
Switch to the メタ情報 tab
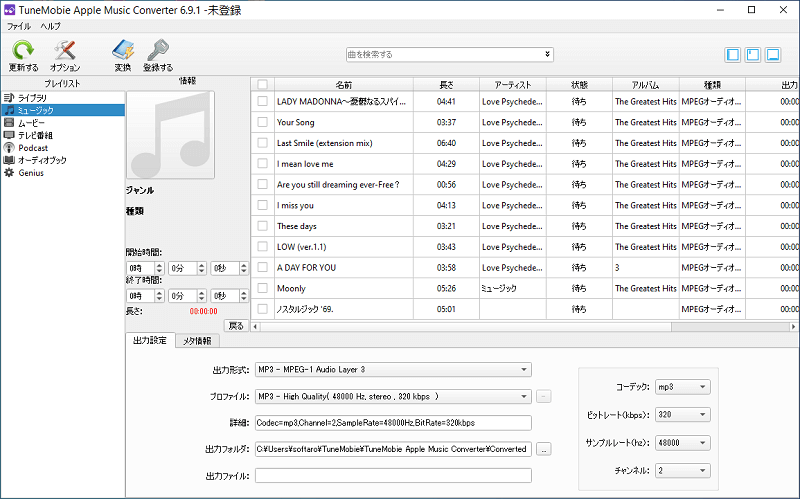tap(197, 341)
